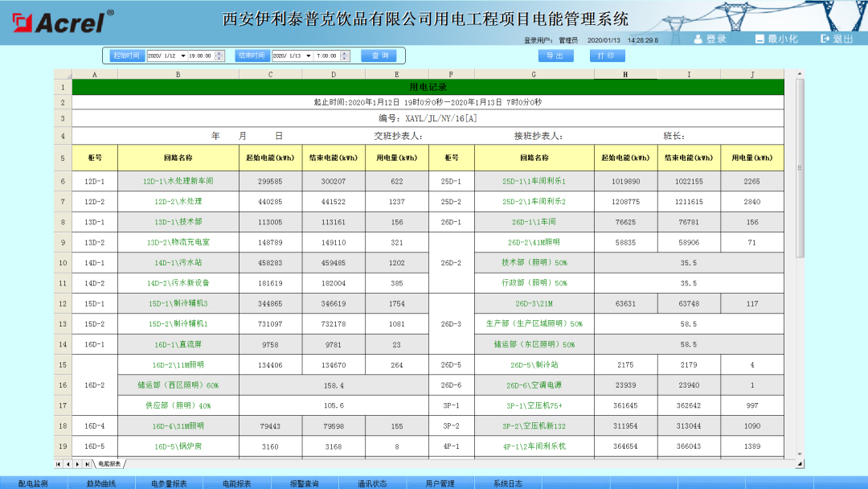Jump to last sheet using rightmost navigation arrow
This screenshot has width=868, height=489.
tap(88, 464)
